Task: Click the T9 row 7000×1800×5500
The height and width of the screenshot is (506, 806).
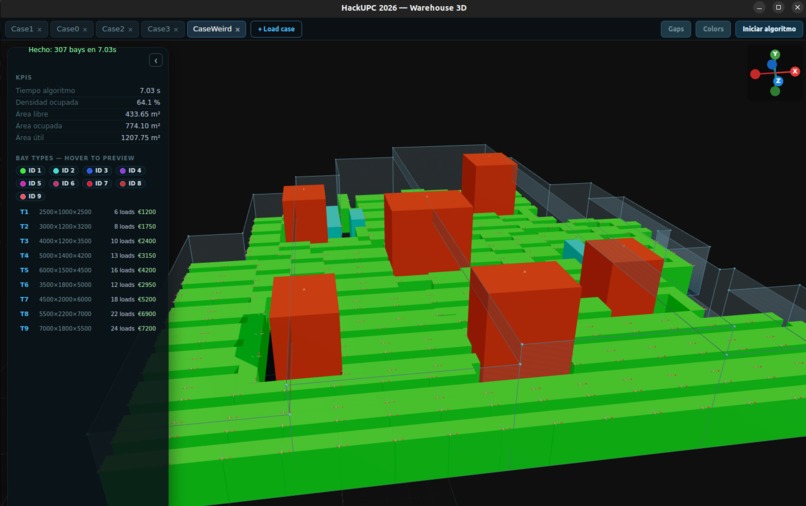Action: click(x=87, y=329)
